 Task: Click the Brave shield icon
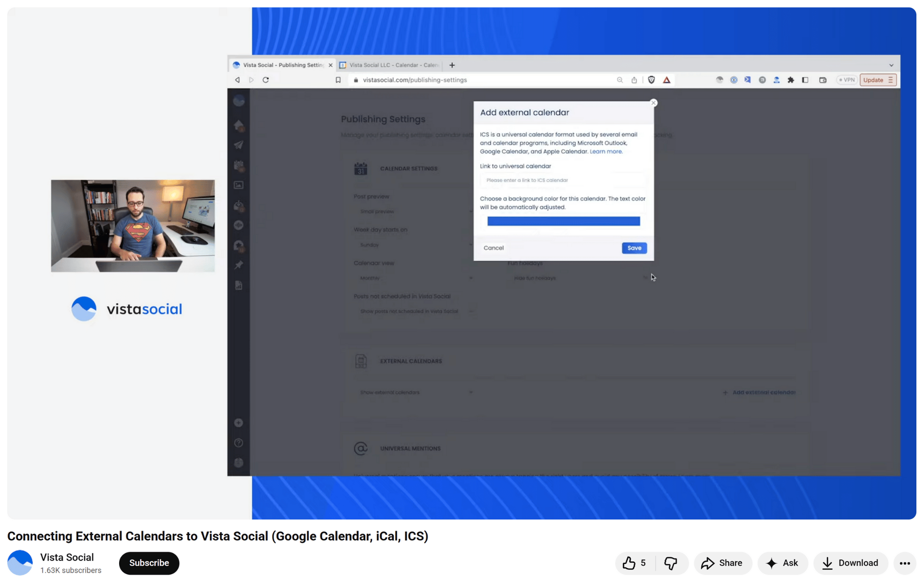pyautogui.click(x=651, y=80)
